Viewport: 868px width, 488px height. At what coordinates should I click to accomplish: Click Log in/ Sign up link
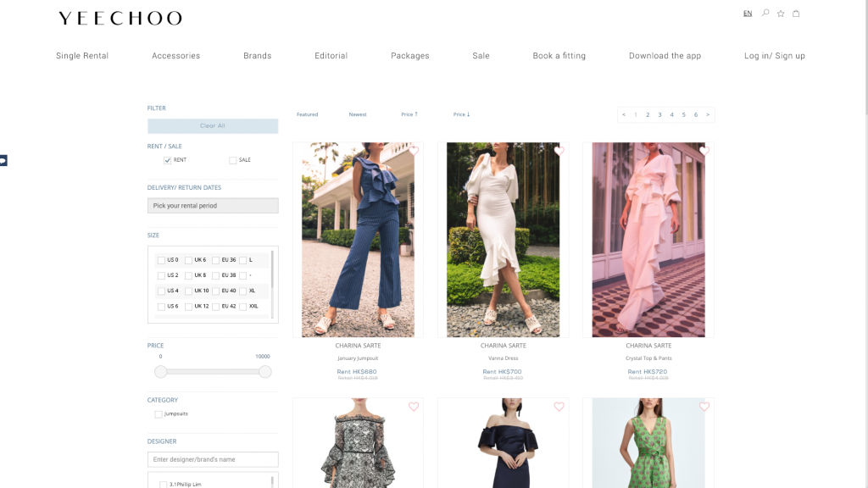click(774, 56)
